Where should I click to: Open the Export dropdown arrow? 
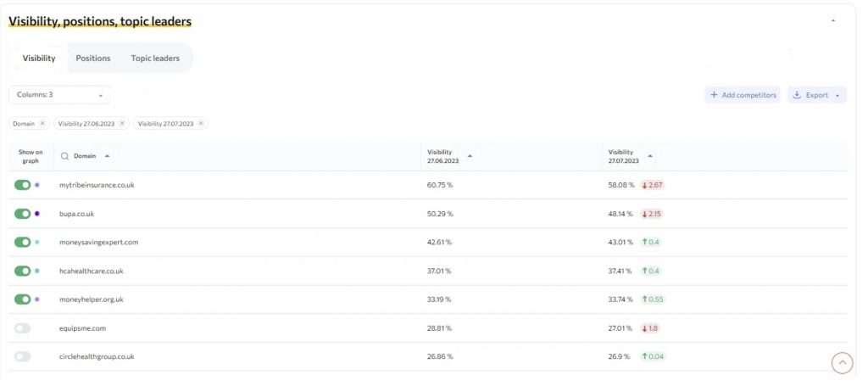[837, 95]
